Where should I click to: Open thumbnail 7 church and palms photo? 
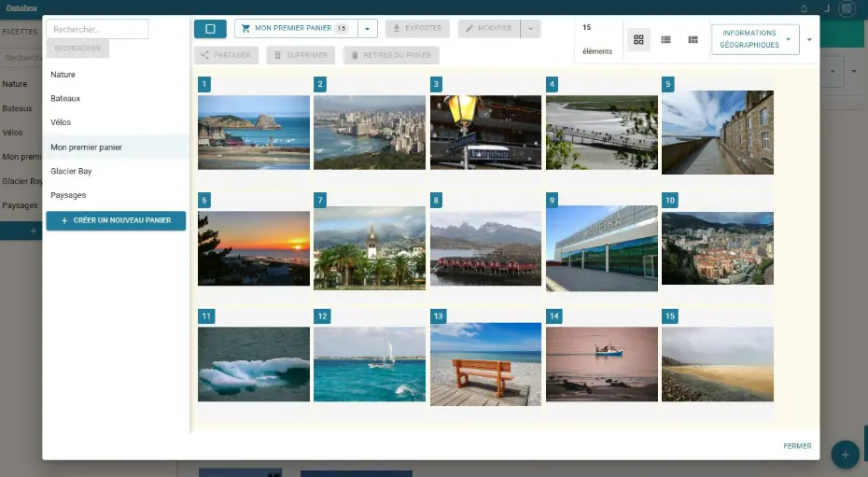coord(370,248)
